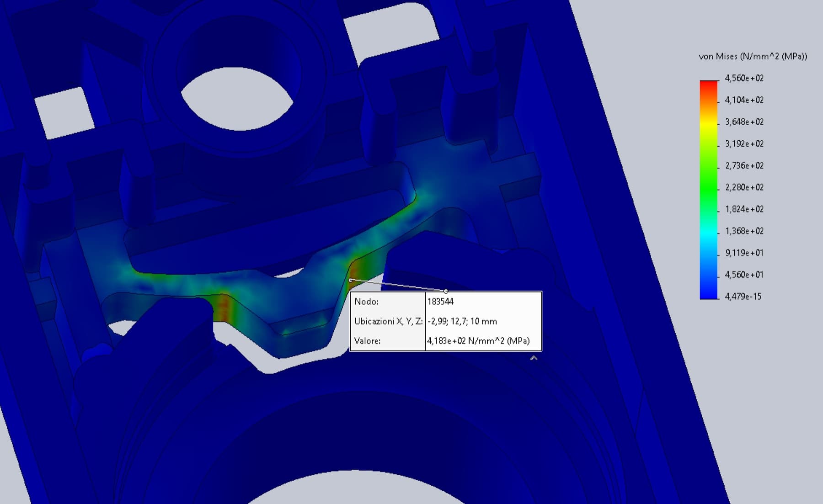Click the small chevron below the probe callout
The image size is (823, 504).
(x=533, y=358)
